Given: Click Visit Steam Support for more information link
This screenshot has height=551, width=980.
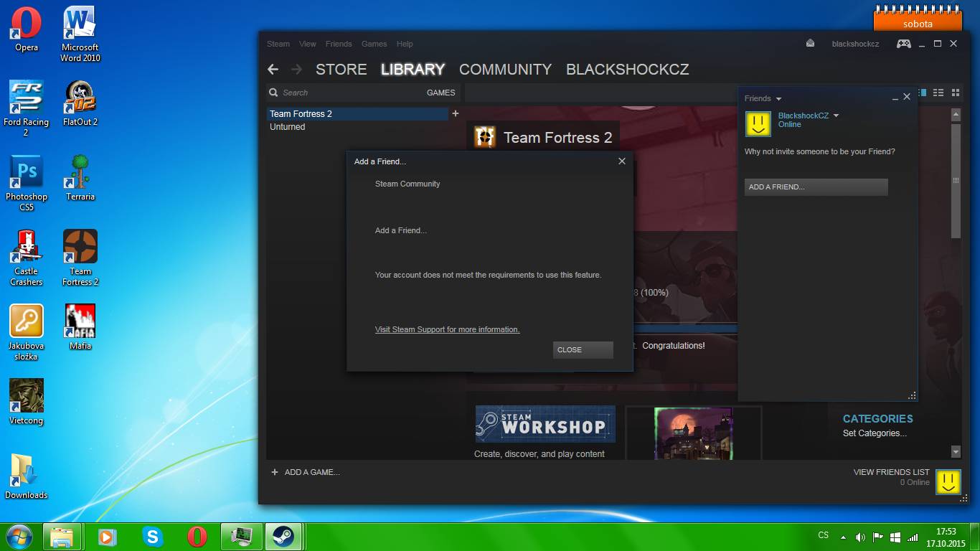Looking at the screenshot, I should click(447, 329).
